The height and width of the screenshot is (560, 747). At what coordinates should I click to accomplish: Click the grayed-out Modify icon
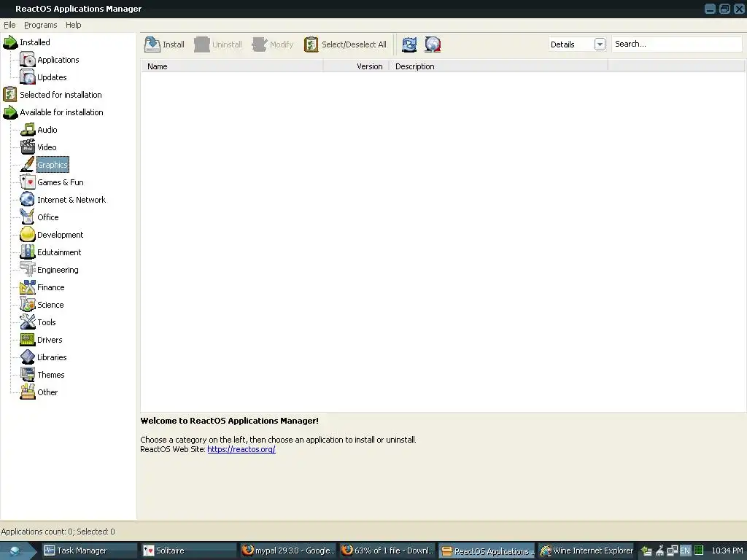pos(260,44)
